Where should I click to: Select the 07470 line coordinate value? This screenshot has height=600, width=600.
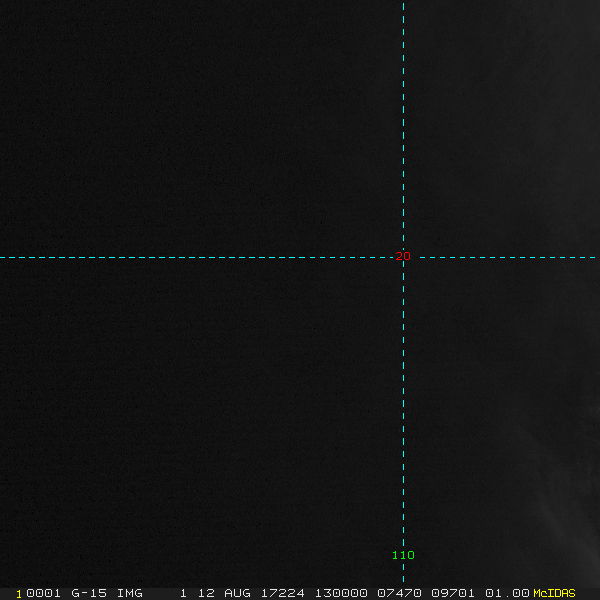(x=397, y=593)
